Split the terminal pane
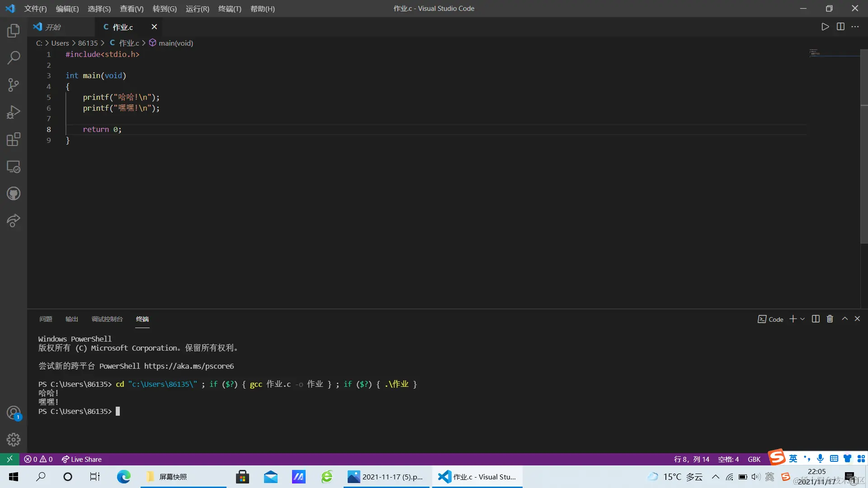868x488 pixels. (816, 319)
